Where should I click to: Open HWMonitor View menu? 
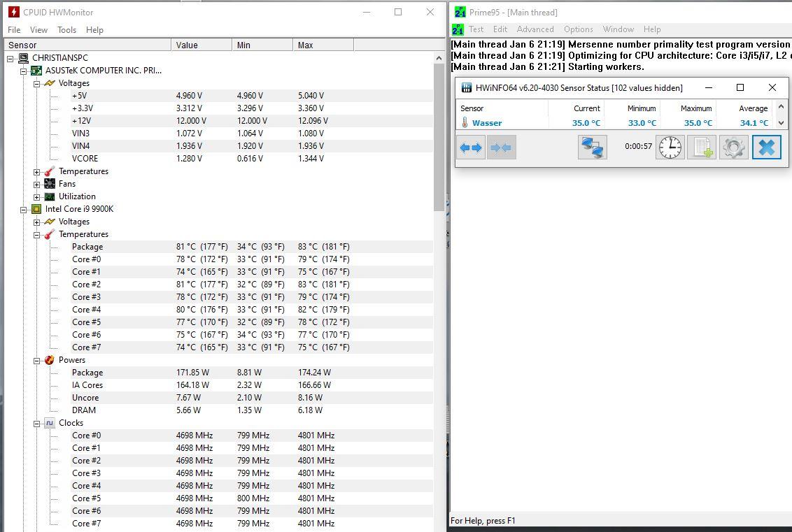38,30
